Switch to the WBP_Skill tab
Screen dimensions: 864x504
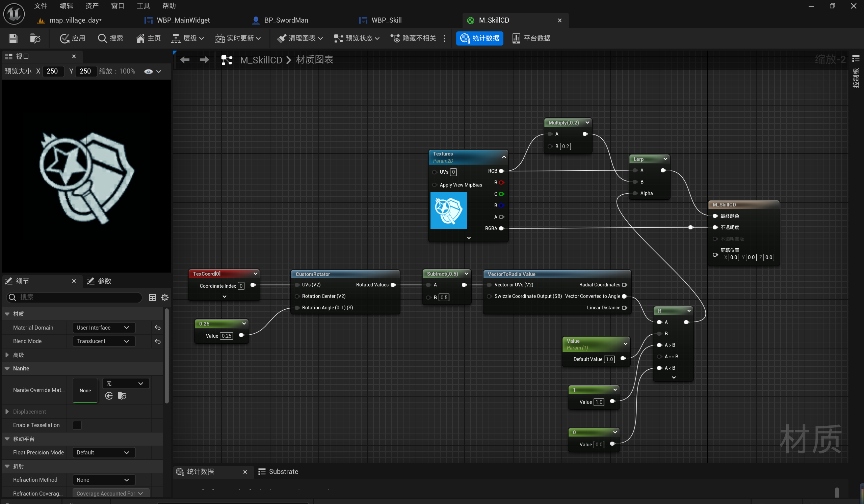(x=386, y=20)
